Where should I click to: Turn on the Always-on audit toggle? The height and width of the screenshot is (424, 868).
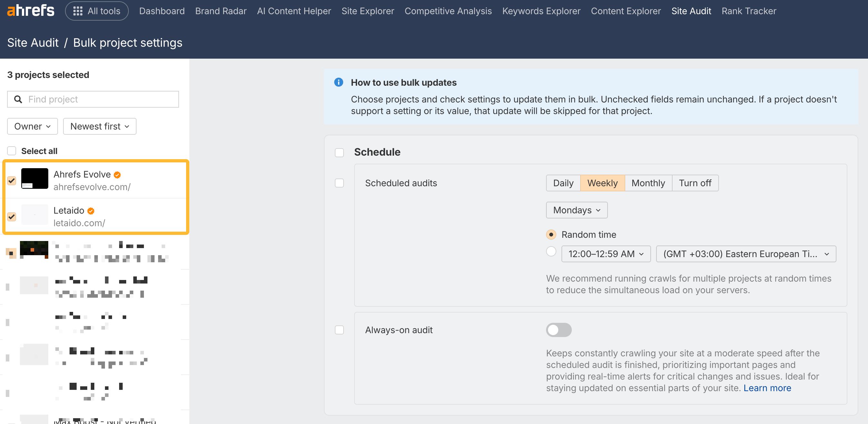[558, 330]
